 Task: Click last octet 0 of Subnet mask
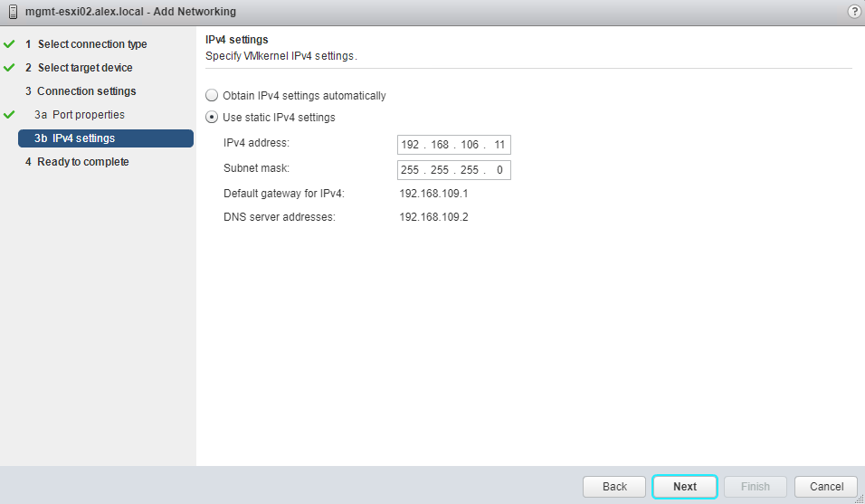(499, 170)
